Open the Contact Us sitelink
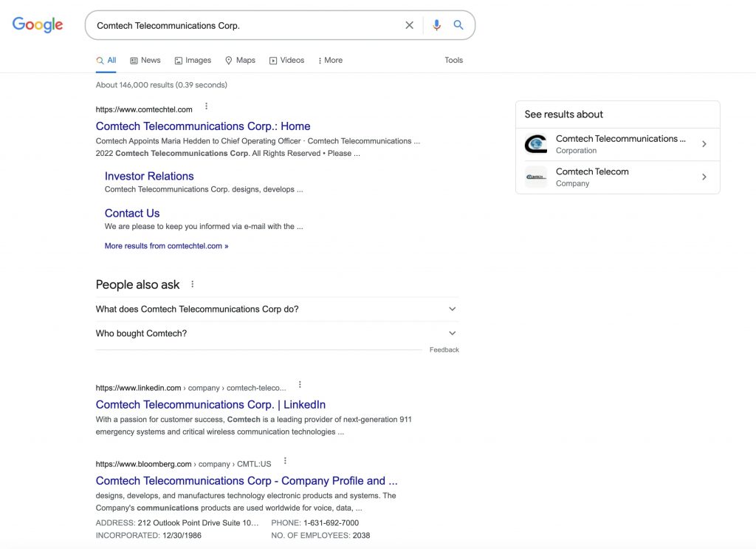The width and height of the screenshot is (756, 549). click(132, 214)
